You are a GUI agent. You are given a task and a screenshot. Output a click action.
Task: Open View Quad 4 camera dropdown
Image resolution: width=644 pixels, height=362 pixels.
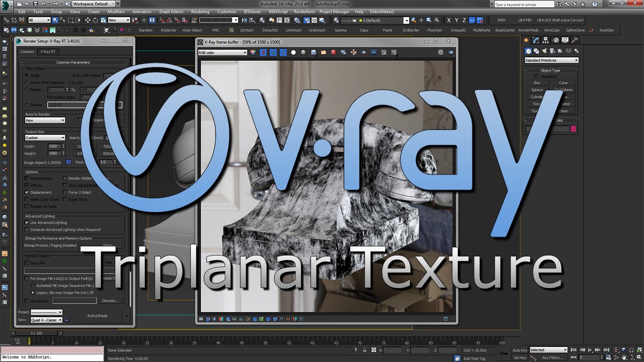(x=46, y=320)
